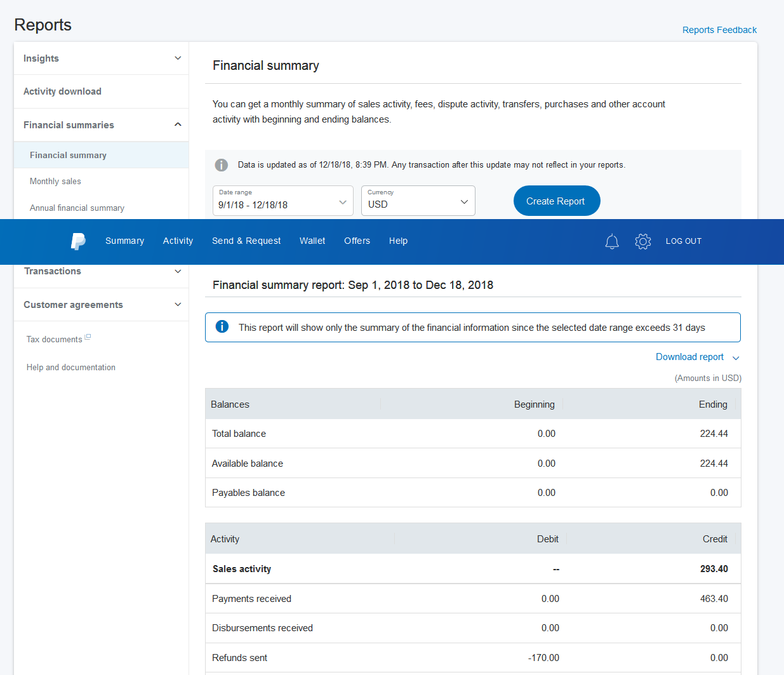Open the settings gear icon
Image resolution: width=784 pixels, height=675 pixels.
643,241
